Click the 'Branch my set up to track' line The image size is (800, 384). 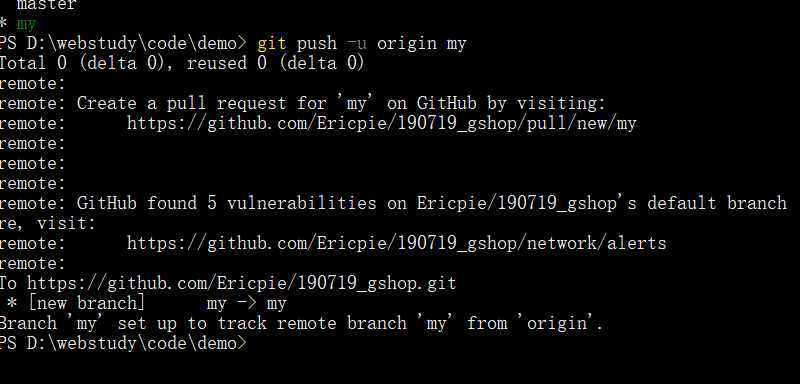click(301, 323)
